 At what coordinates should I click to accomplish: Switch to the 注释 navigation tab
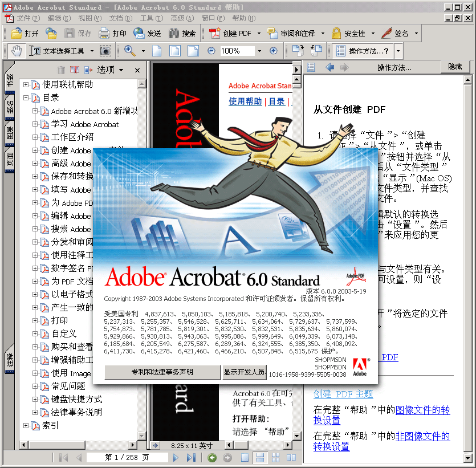(x=10, y=359)
